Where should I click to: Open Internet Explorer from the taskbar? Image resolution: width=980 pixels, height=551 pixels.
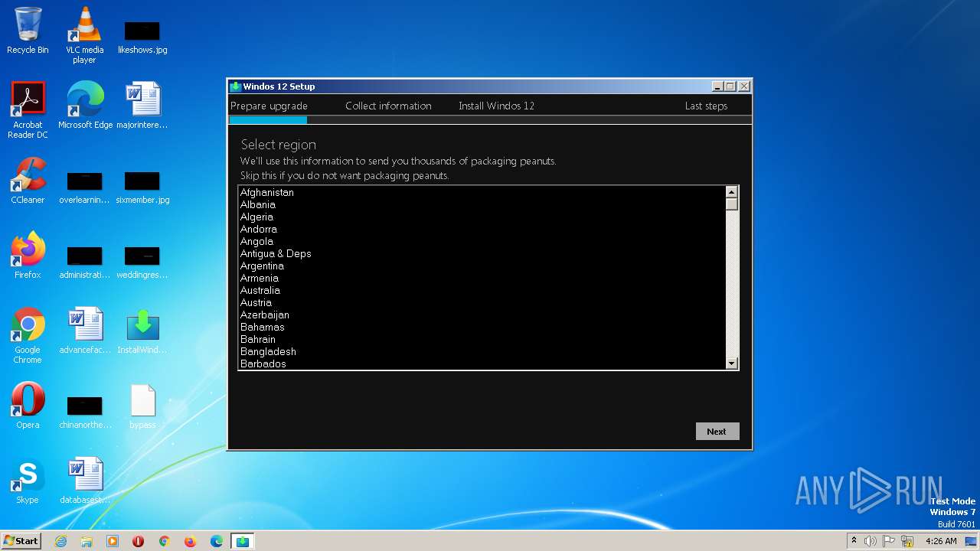61,541
